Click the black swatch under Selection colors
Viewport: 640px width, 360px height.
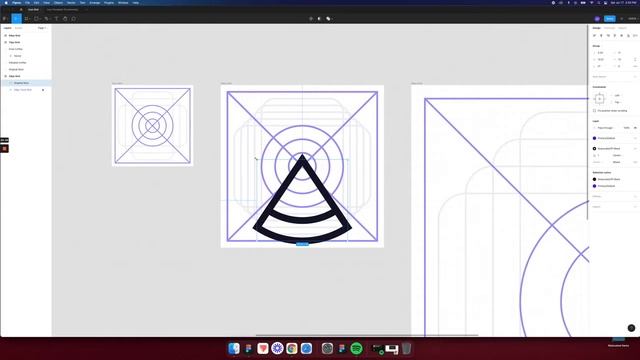594,179
